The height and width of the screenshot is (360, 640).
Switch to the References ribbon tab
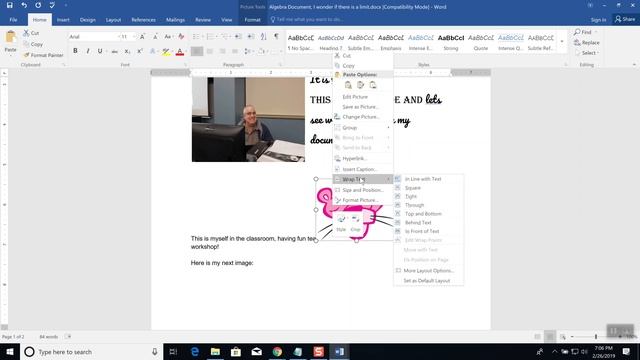(x=143, y=20)
